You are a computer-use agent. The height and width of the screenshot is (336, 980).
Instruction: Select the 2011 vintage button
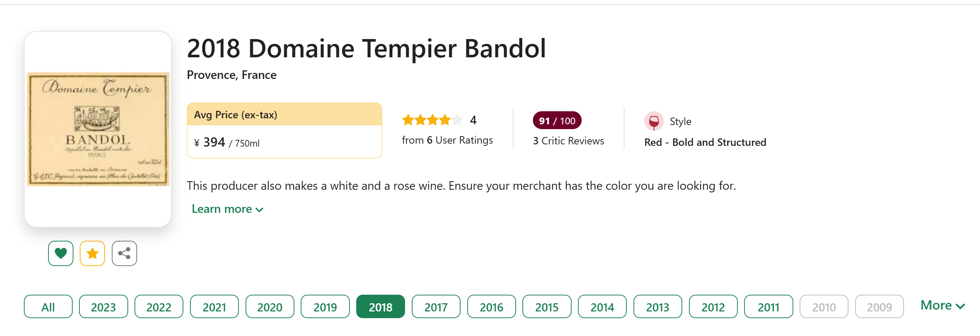(768, 307)
